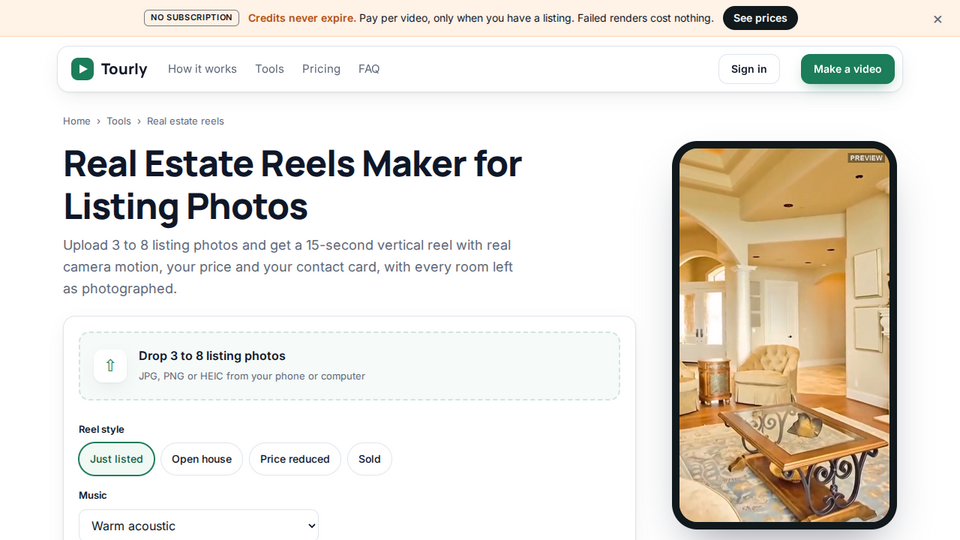
Task: Click the Real estate reels breadcrumb
Action: [x=186, y=121]
